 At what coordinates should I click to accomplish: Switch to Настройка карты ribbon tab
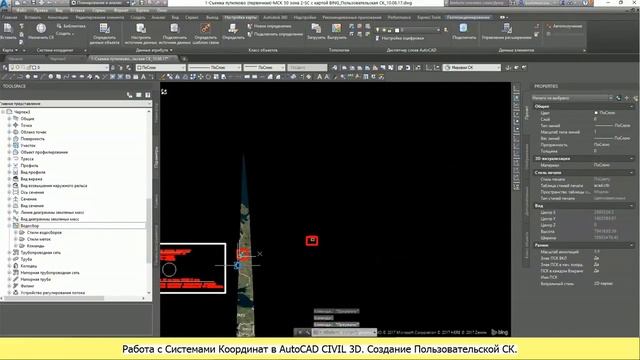pyautogui.click(x=240, y=18)
